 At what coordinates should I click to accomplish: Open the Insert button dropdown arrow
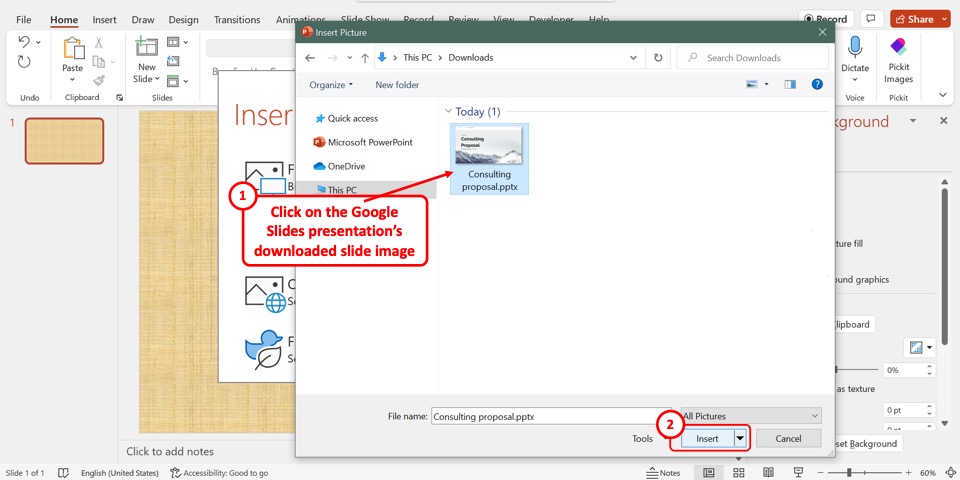pos(740,438)
